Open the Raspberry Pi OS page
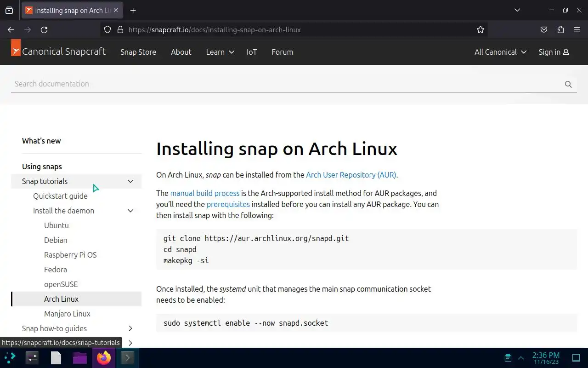Screen dimensions: 588x368 (70, 255)
